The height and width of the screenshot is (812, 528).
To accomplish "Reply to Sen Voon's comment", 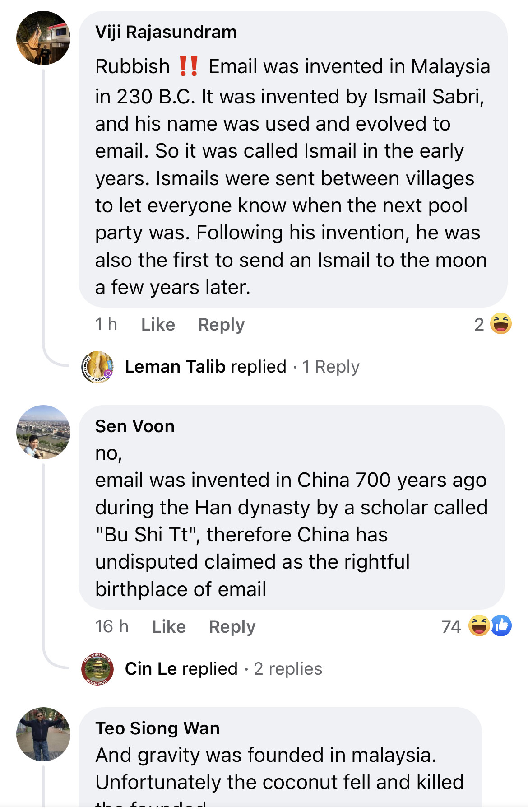I will (x=232, y=626).
